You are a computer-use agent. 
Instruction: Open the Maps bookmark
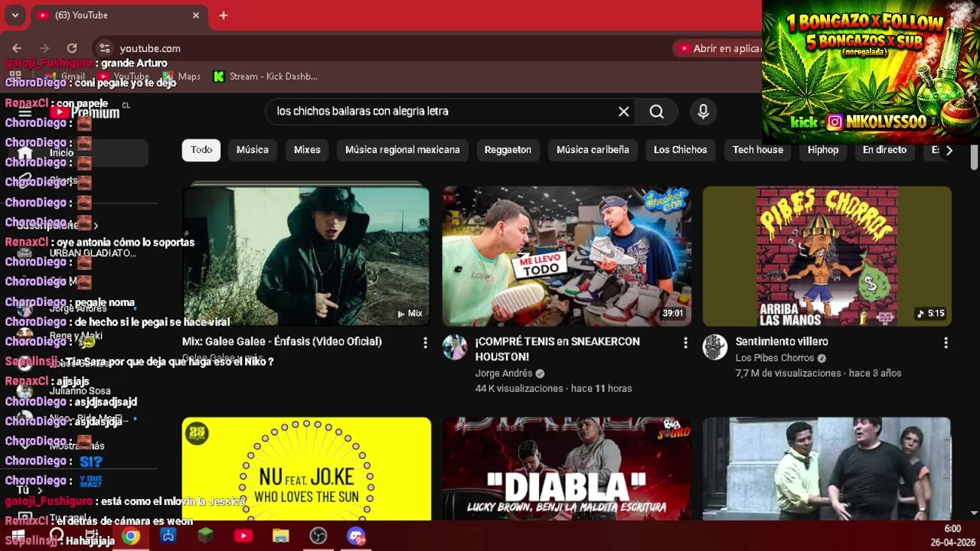click(x=181, y=77)
